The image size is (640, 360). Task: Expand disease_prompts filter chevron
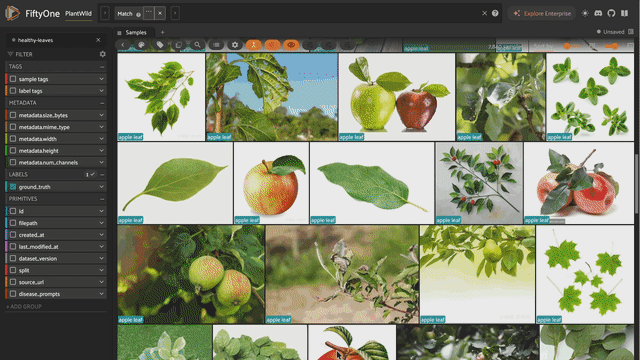tap(101, 294)
